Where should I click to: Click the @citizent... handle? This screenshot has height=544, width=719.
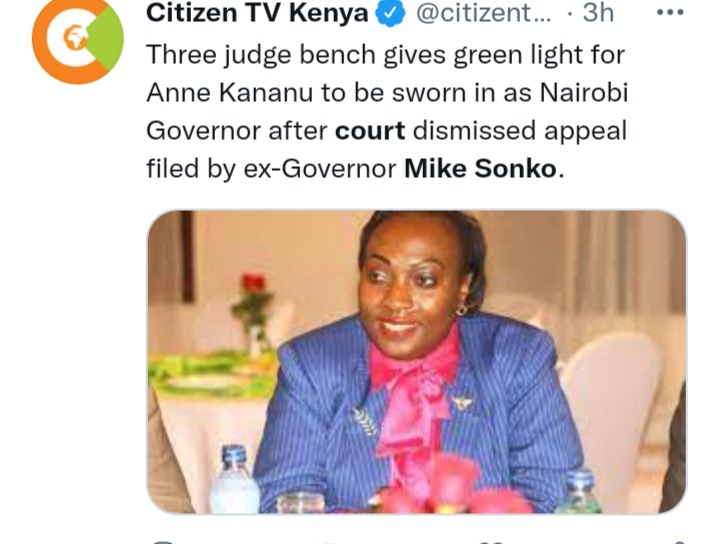tap(484, 13)
